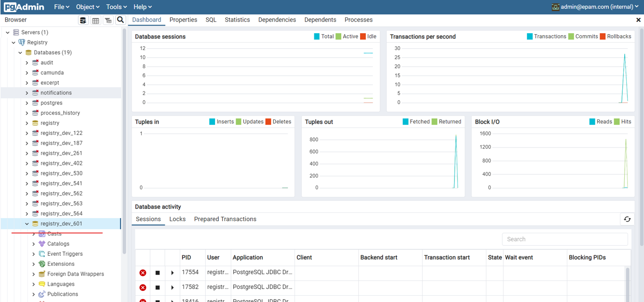Switch to the SQL tab
644x302 pixels.
(x=211, y=20)
